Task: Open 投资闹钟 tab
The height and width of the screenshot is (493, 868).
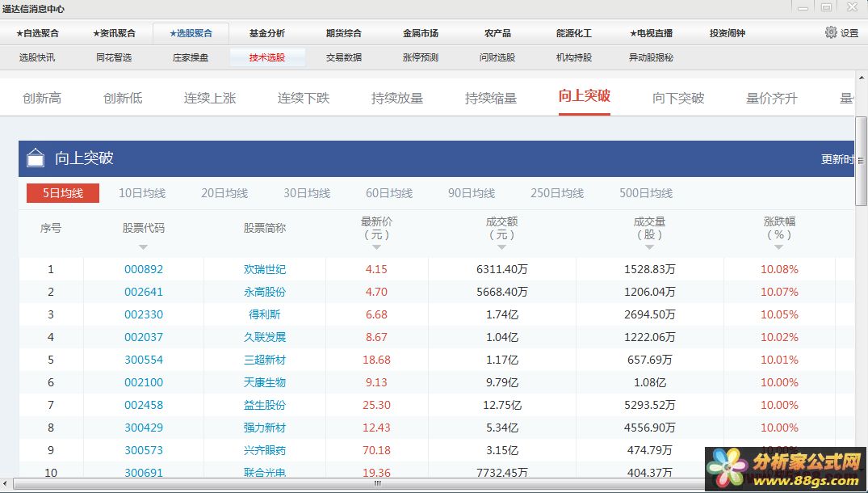Action: click(728, 33)
